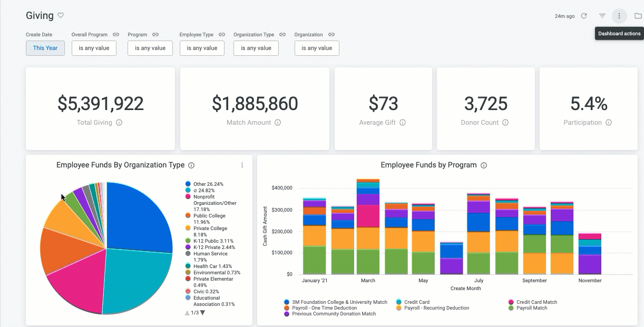Open Employee Type filter value dropdown
644x327 pixels.
(x=202, y=48)
